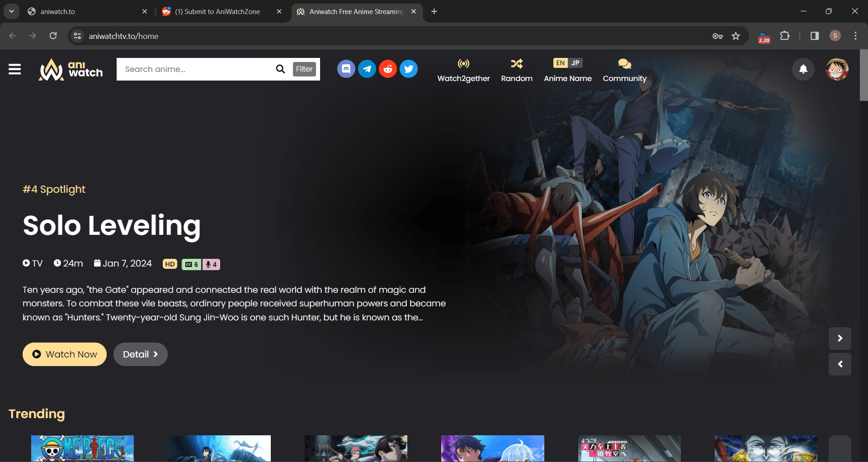
Task: Go back in browser history
Action: pos(13,36)
